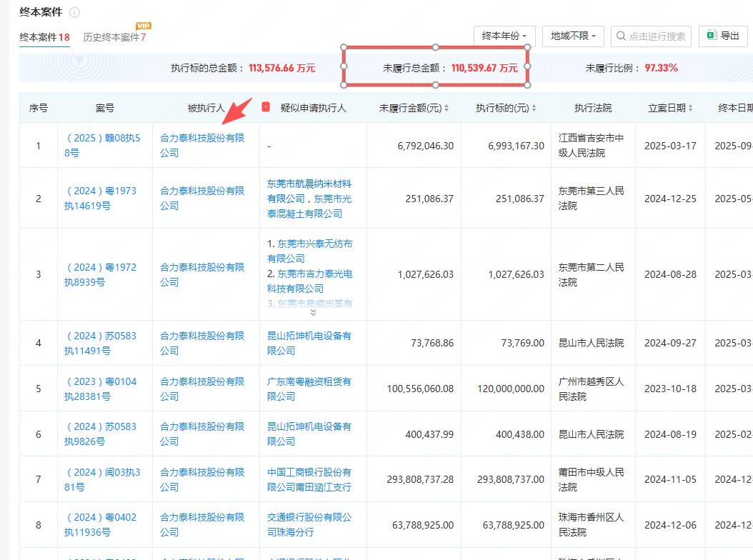Click amount 63,788,925.00 in 执行标的 column
This screenshot has width=753, height=560.
point(514,526)
